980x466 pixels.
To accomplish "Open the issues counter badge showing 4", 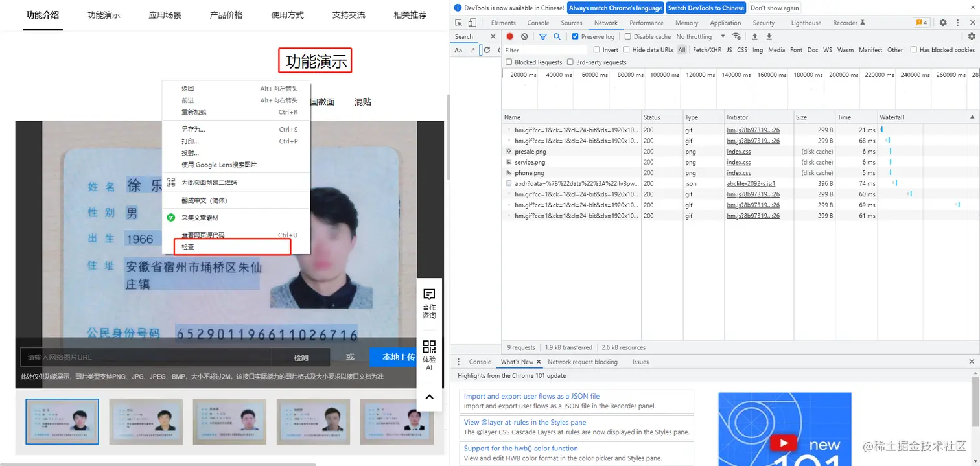I will 921,23.
